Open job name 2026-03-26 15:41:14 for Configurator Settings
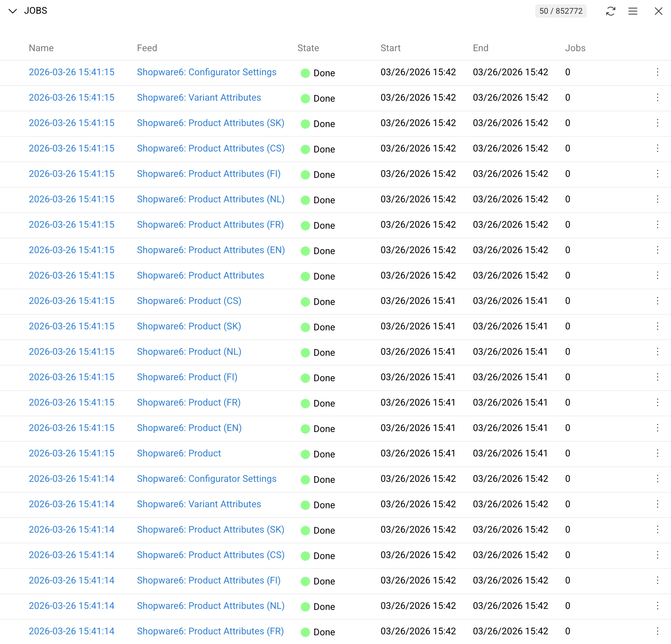Image resolution: width=671 pixels, height=644 pixels. 72,479
